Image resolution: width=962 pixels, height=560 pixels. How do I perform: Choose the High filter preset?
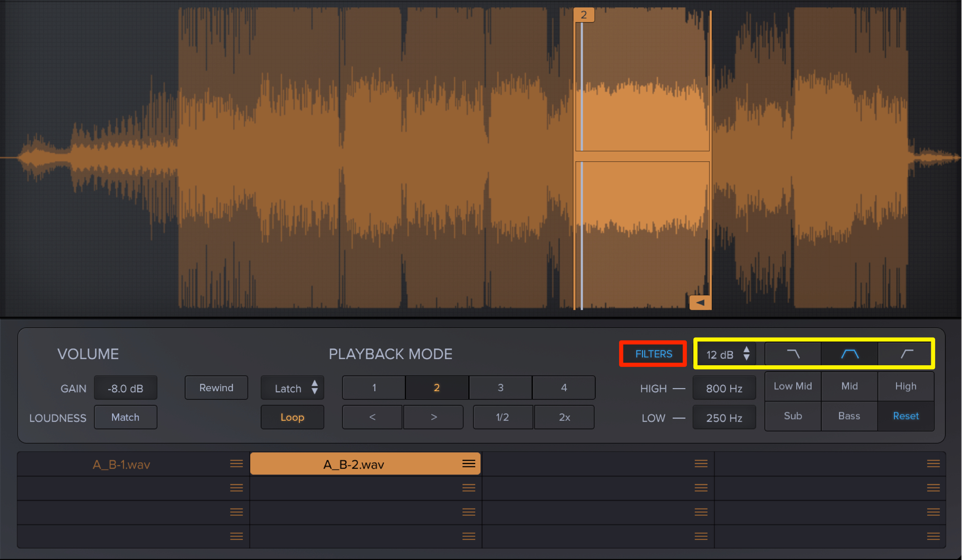point(906,386)
